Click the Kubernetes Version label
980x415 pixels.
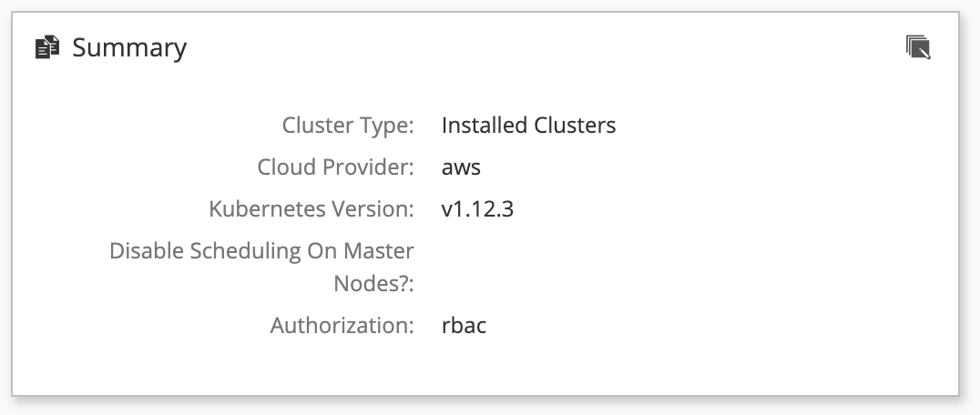point(311,208)
